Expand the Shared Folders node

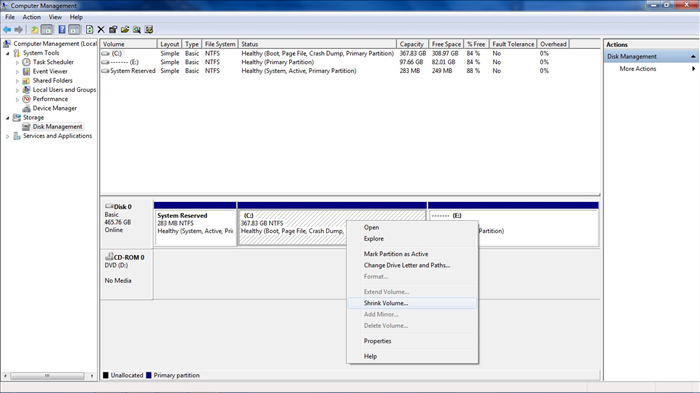click(17, 81)
